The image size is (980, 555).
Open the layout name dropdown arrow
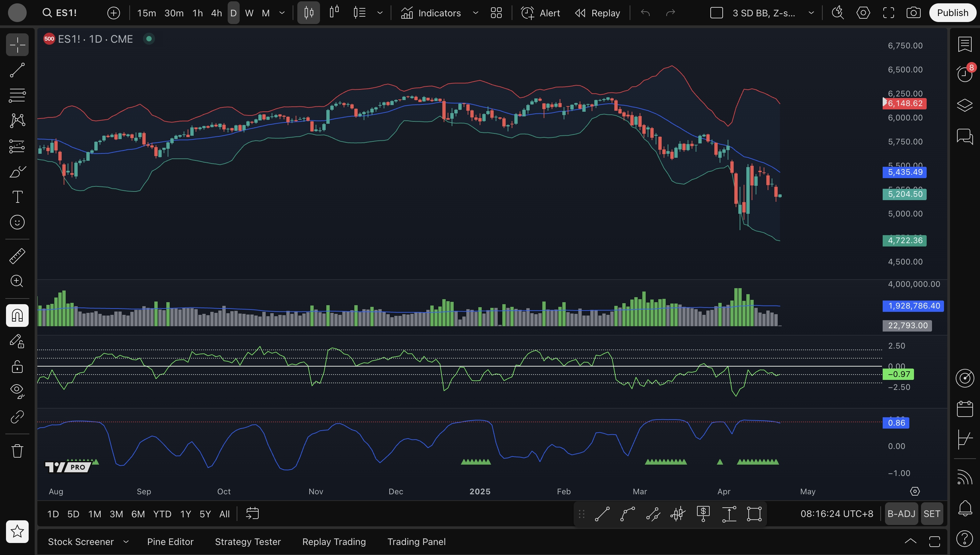(x=811, y=13)
